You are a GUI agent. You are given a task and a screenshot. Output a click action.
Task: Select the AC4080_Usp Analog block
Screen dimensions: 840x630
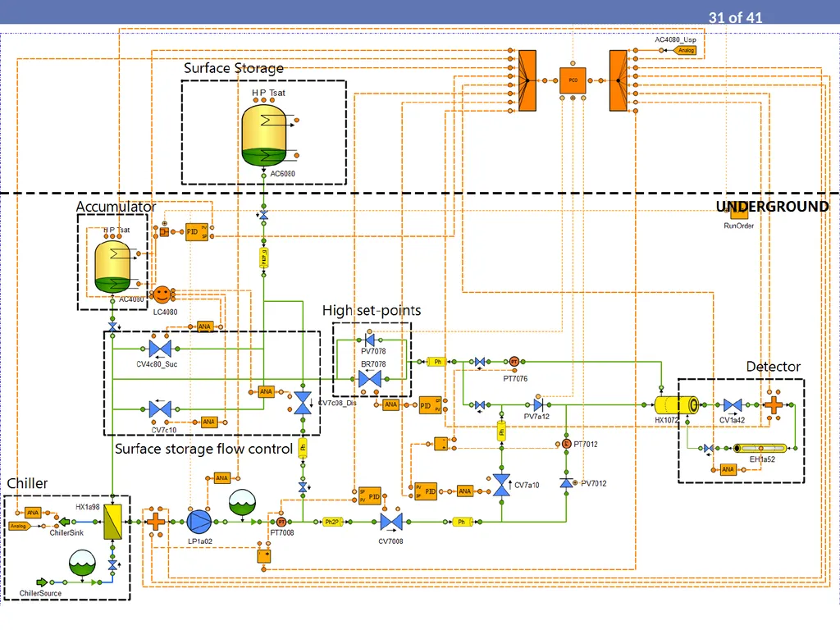click(685, 50)
